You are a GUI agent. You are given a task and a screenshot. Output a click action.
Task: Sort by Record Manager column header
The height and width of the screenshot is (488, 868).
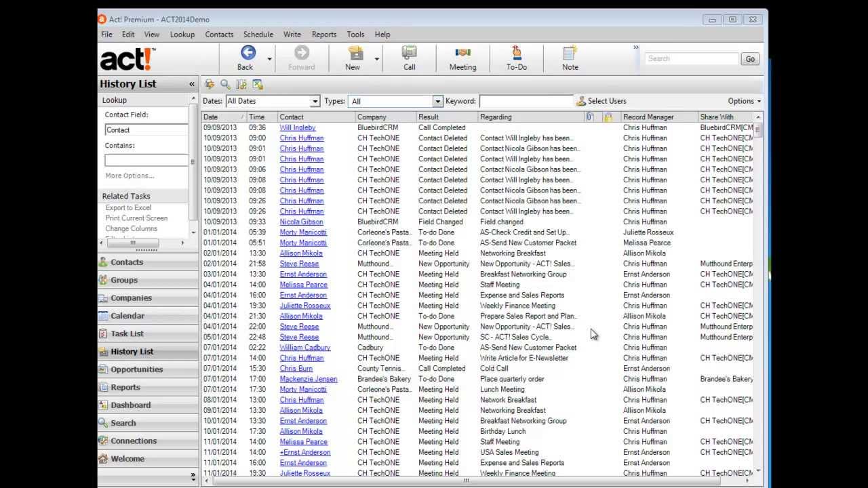coord(660,117)
